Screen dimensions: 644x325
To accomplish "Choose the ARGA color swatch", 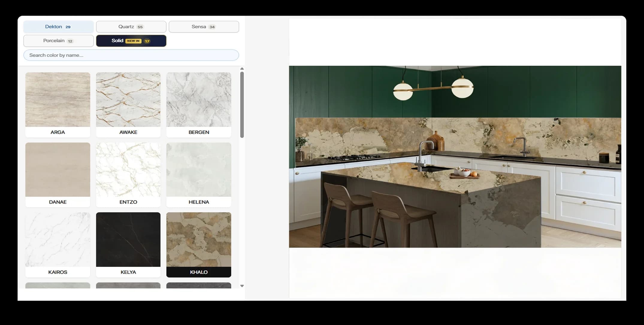I will (58, 105).
